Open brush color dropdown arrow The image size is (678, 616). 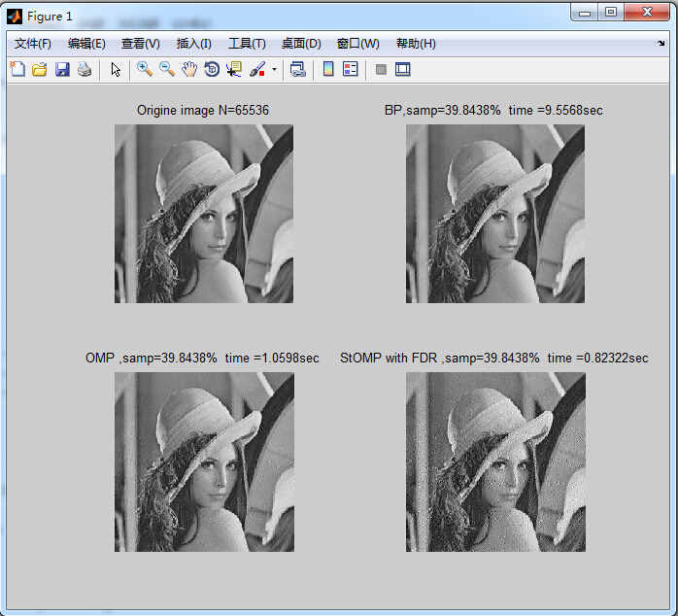click(274, 69)
